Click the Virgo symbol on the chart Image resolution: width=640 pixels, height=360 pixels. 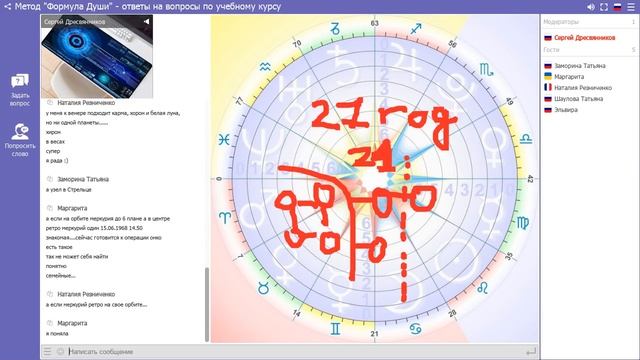[x=523, y=222]
